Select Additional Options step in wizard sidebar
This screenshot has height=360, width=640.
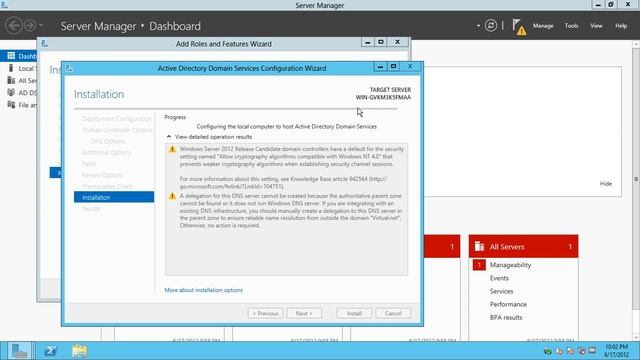(x=107, y=153)
